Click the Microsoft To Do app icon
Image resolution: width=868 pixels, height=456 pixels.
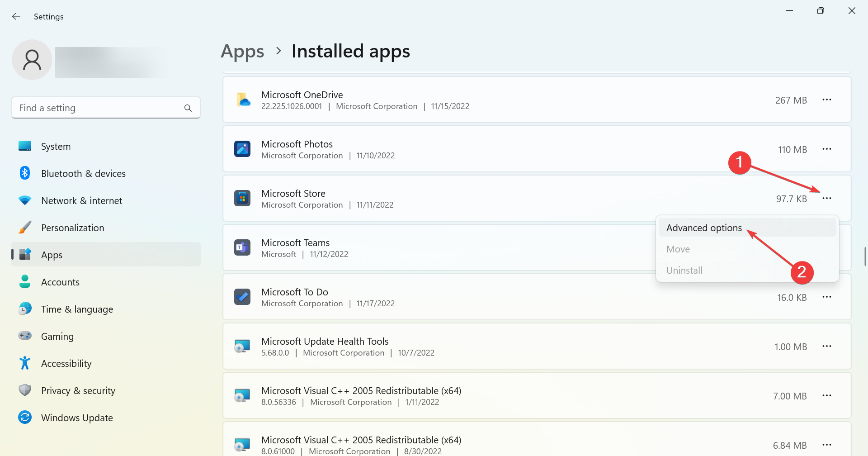242,297
